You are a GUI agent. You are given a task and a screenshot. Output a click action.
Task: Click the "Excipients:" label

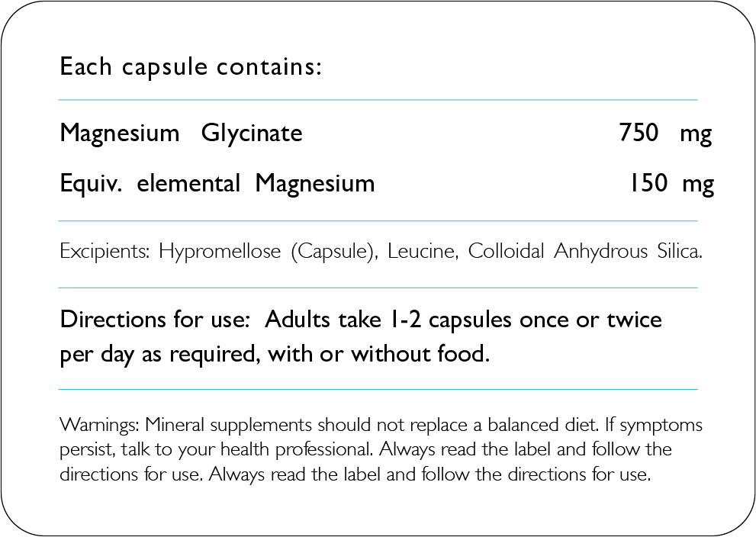105,252
